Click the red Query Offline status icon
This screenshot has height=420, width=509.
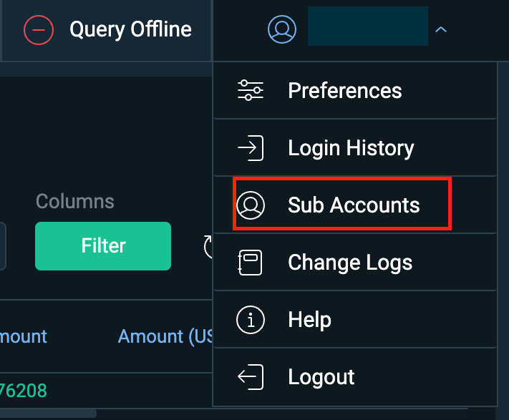[39, 30]
